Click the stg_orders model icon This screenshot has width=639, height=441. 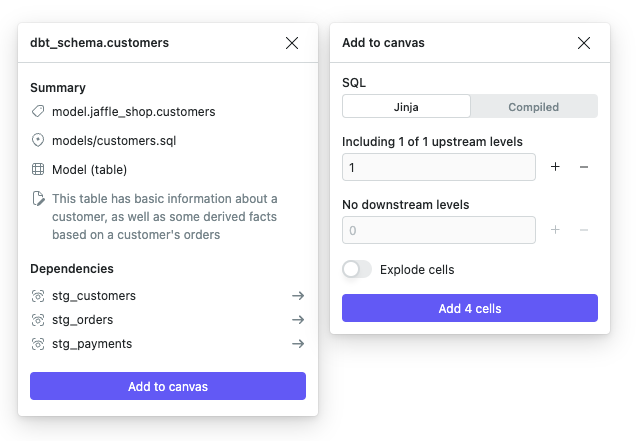38,320
